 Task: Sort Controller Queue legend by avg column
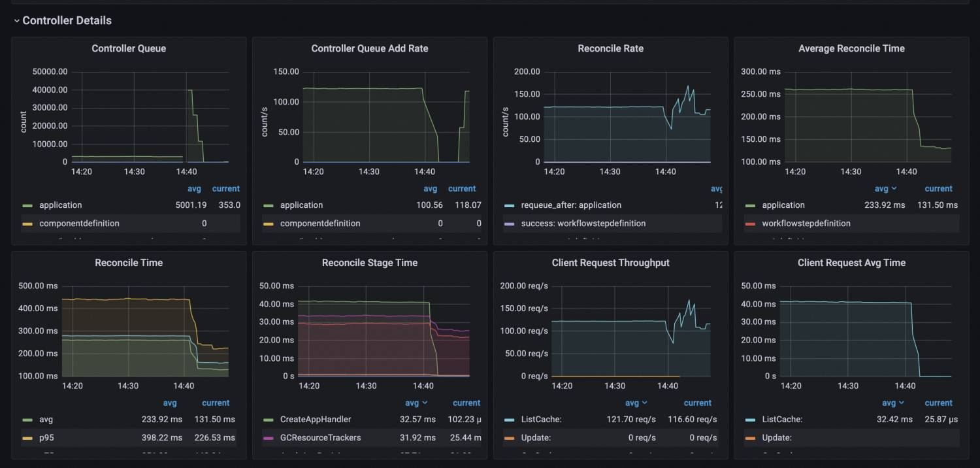(195, 189)
